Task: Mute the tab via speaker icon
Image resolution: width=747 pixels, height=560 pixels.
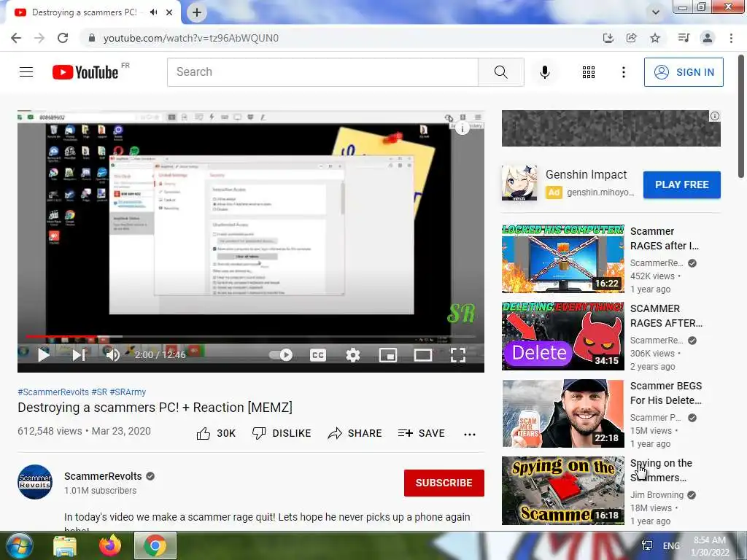Action: click(153, 12)
